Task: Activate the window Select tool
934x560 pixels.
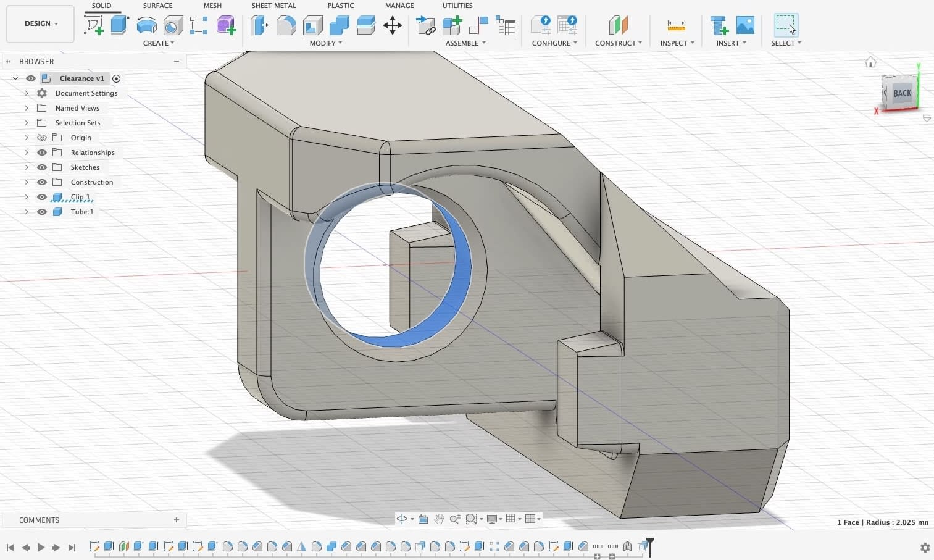Action: point(786,25)
